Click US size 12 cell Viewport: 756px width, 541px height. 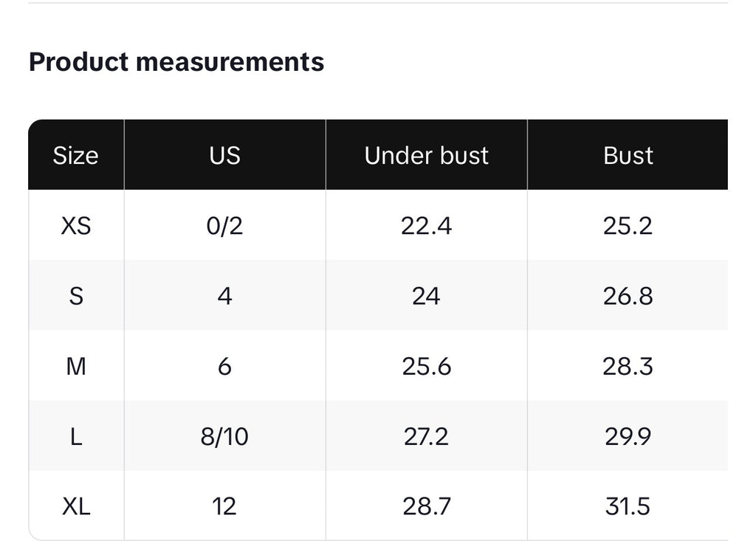tap(224, 507)
